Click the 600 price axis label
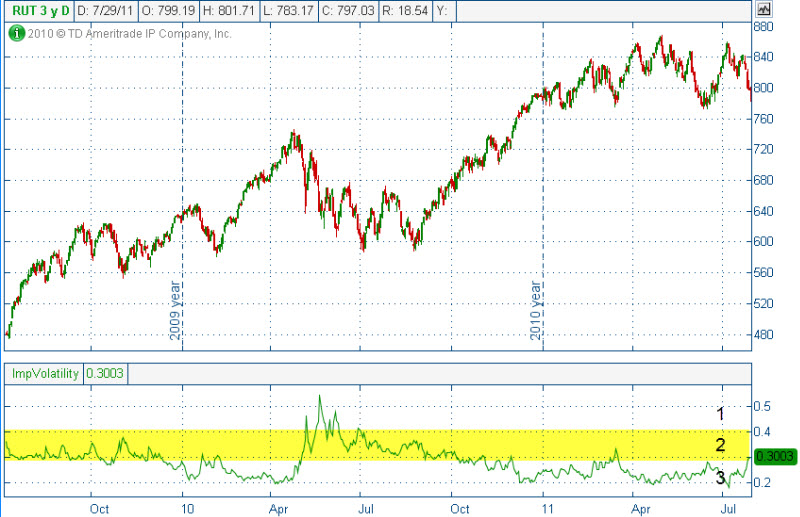The width and height of the screenshot is (800, 517). tap(764, 242)
